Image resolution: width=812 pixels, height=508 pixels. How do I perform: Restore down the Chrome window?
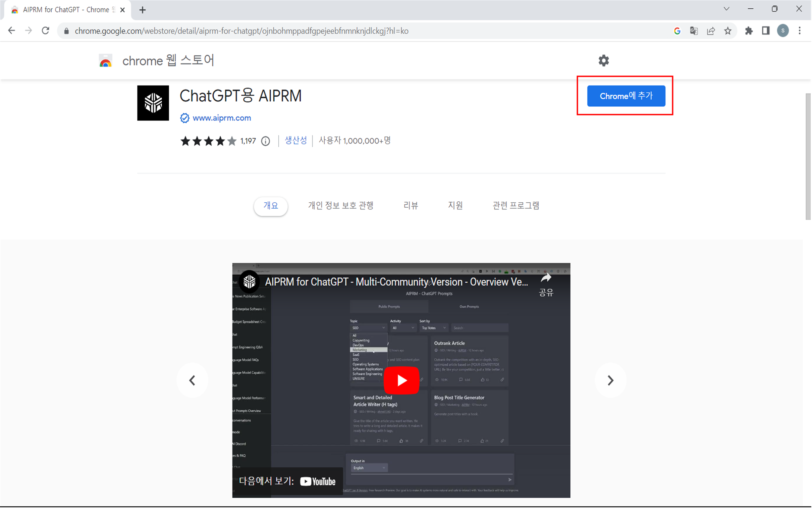[774, 9]
